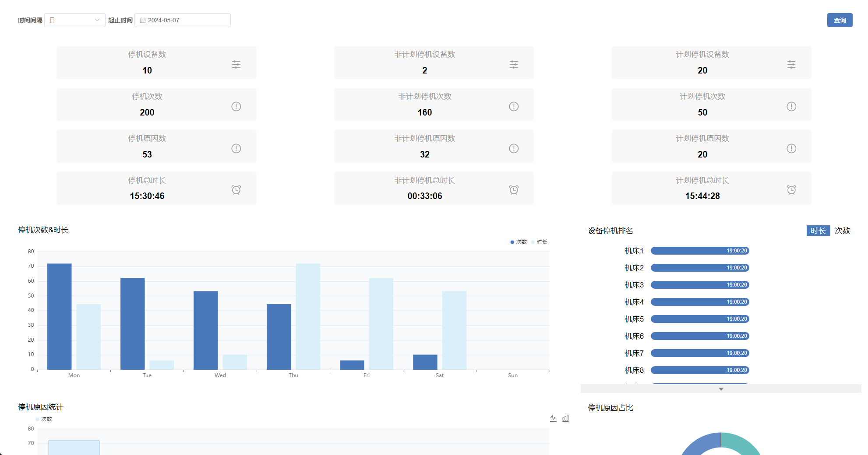Toggle 次数 legend in 停机次数&时长 chart
This screenshot has height=455, width=868.
click(519, 242)
